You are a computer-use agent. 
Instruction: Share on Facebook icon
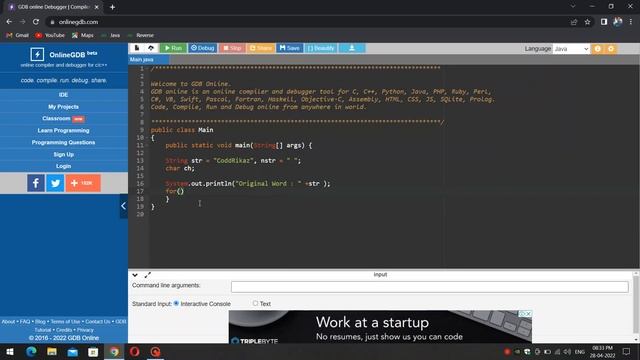(36, 183)
